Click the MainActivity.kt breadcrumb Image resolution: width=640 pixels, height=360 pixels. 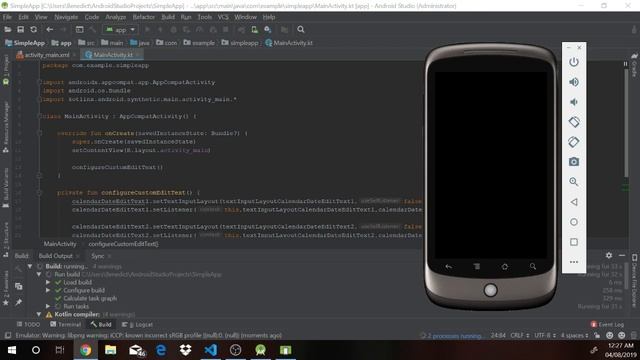pyautogui.click(x=289, y=43)
